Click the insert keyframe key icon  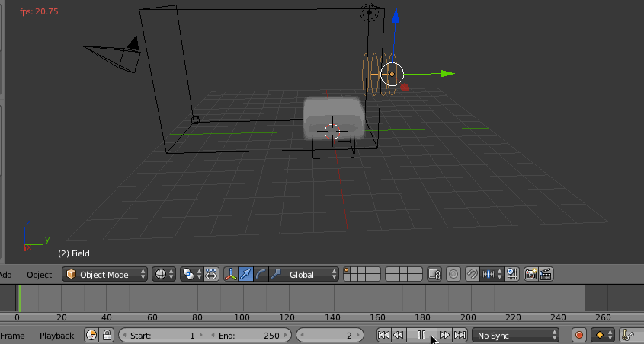(x=629, y=335)
